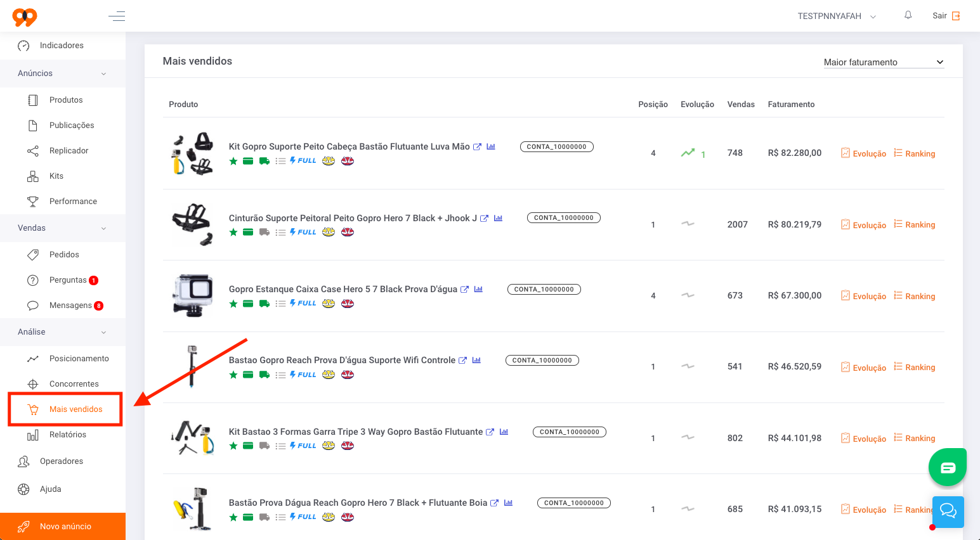
Task: Click the green truck icon on Gopro Estanque row
Action: tap(265, 304)
